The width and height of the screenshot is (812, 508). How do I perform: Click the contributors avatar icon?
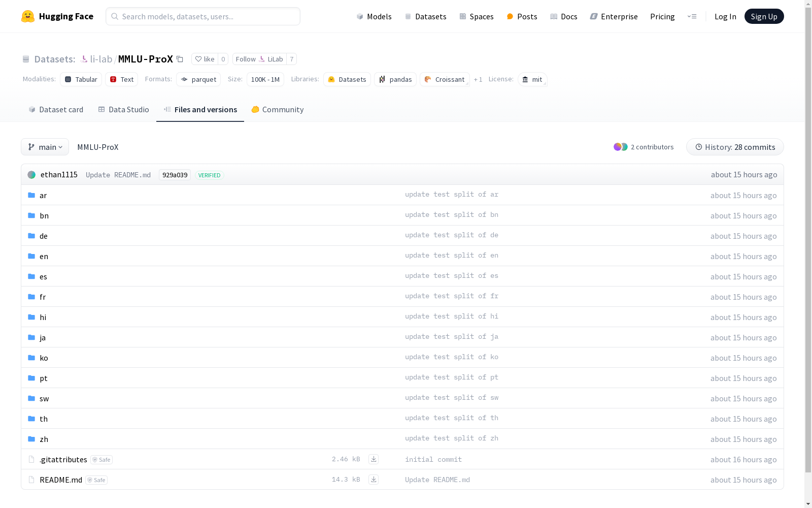point(620,147)
